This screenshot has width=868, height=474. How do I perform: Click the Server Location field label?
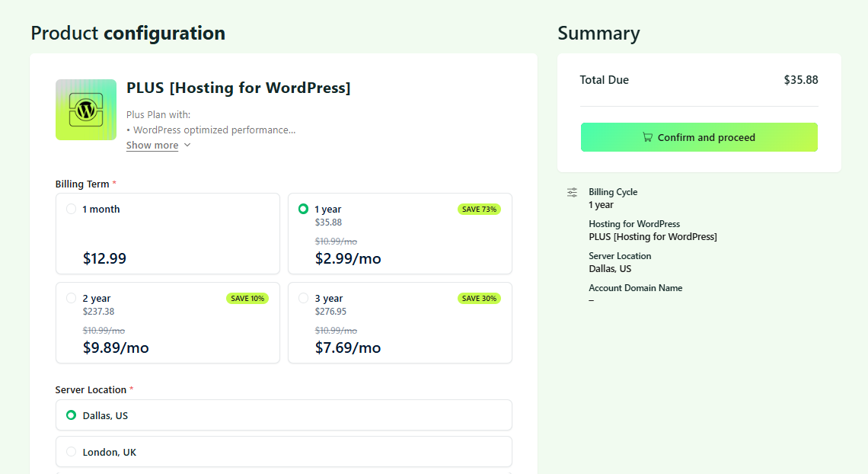91,390
